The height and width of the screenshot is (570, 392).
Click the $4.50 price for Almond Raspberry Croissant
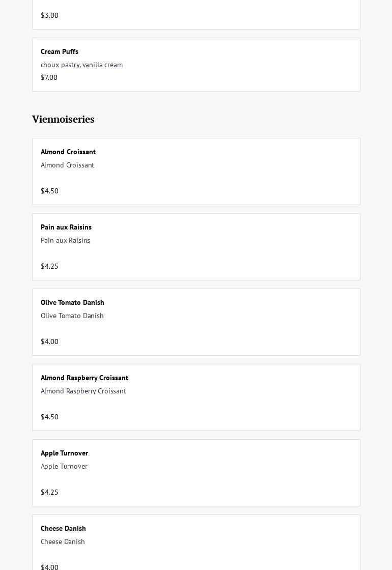click(x=49, y=417)
